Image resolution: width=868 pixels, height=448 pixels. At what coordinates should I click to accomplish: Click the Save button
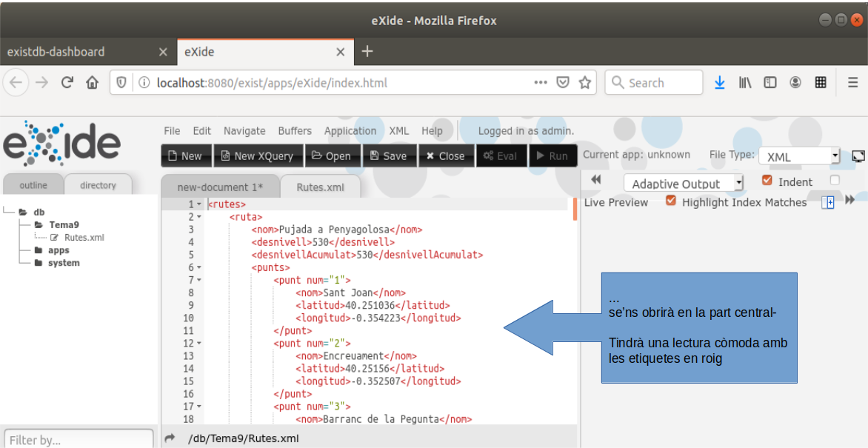(389, 156)
